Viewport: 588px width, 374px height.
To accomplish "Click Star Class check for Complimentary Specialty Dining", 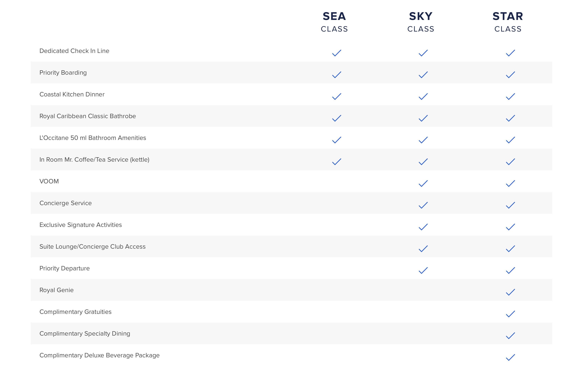I will (510, 336).
